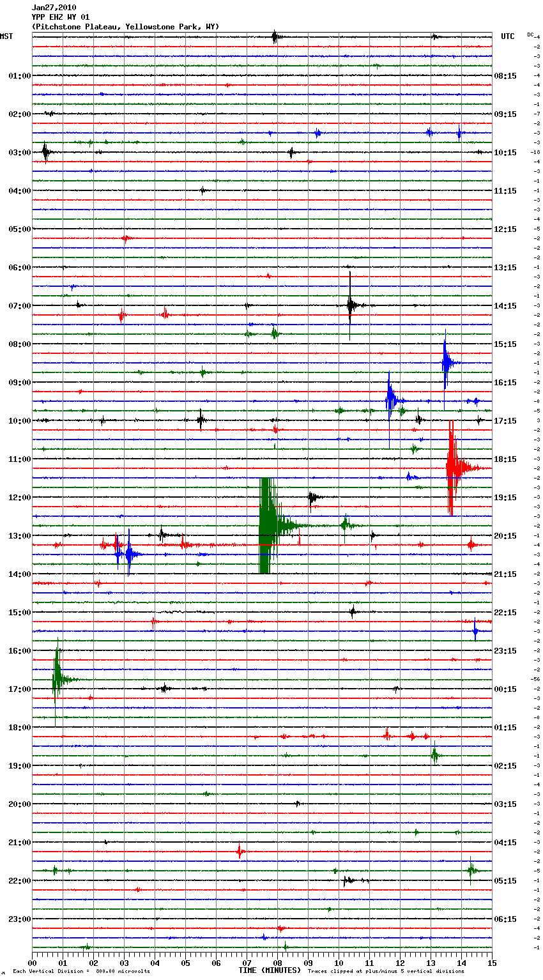Click the DC offset value -18
Screen dimensions: 543x980
point(535,152)
